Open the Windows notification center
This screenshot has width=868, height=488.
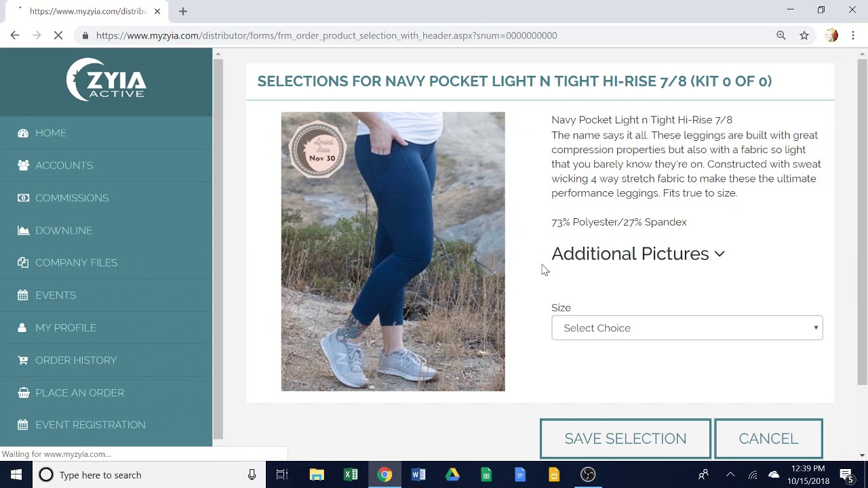click(846, 474)
